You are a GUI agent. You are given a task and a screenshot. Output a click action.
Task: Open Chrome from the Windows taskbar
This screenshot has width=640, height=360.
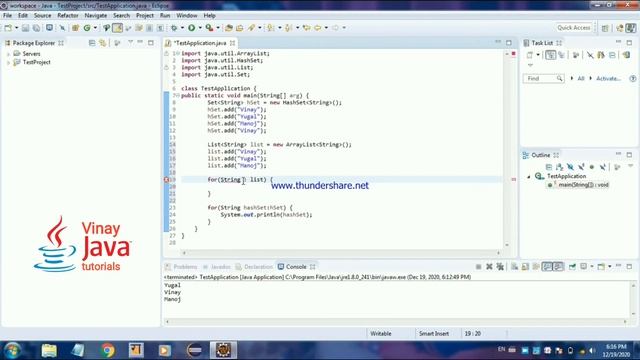tap(108, 350)
